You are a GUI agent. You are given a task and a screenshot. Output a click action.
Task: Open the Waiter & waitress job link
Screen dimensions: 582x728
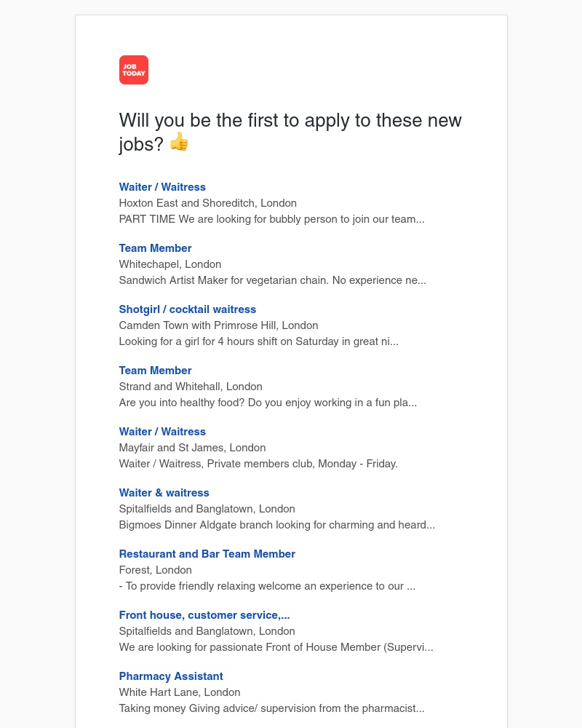164,493
